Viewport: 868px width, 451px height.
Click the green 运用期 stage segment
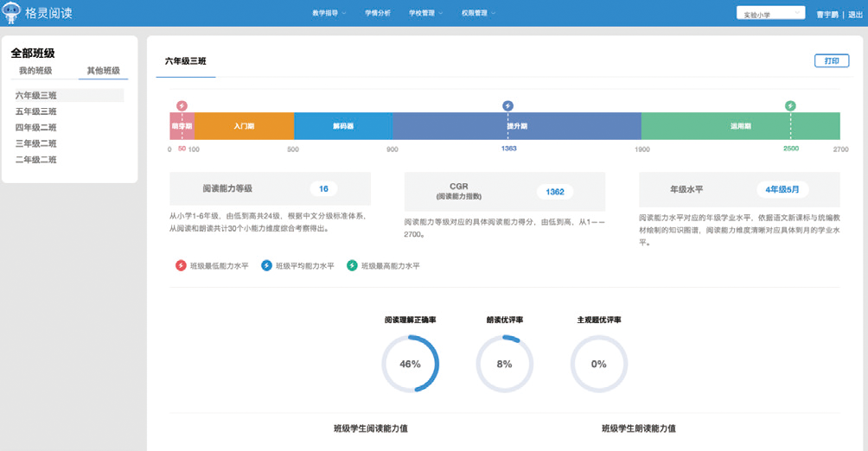[x=741, y=126]
